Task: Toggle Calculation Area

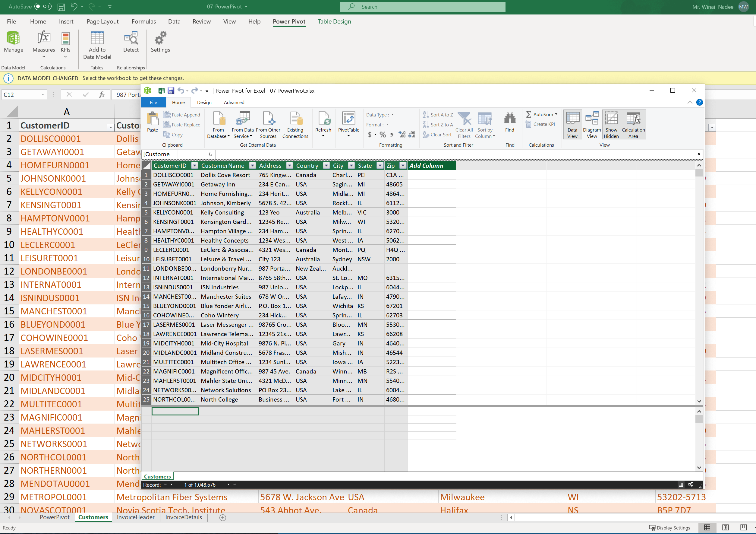Action: [633, 124]
